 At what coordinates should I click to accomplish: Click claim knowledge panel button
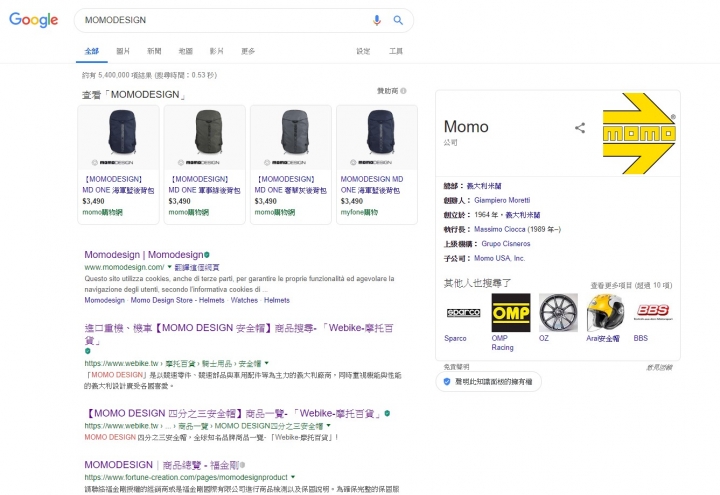click(x=489, y=382)
